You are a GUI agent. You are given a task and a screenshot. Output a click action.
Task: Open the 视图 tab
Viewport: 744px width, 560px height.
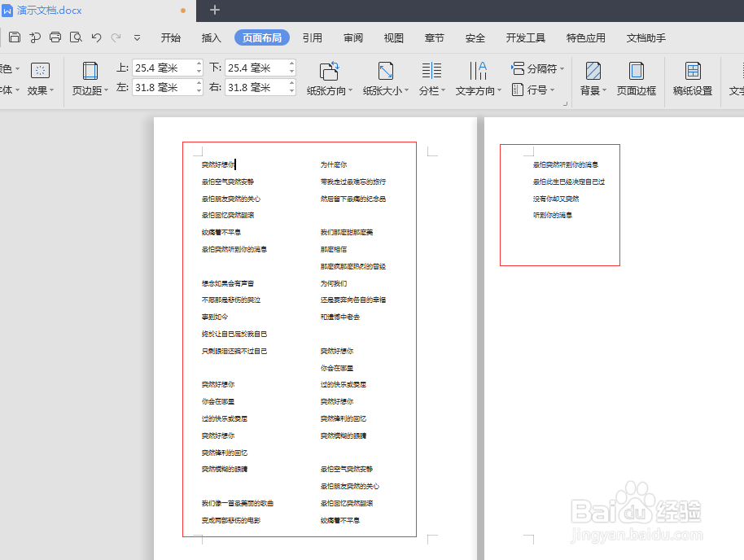coord(394,38)
